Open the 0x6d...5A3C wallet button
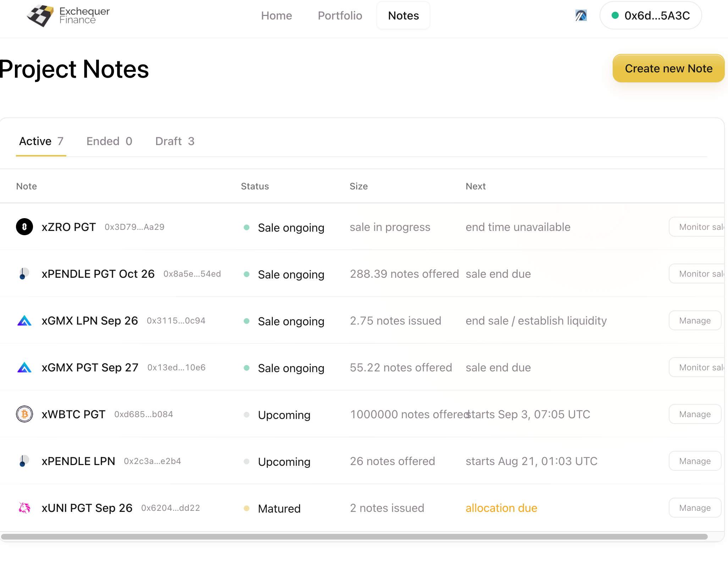 [651, 16]
